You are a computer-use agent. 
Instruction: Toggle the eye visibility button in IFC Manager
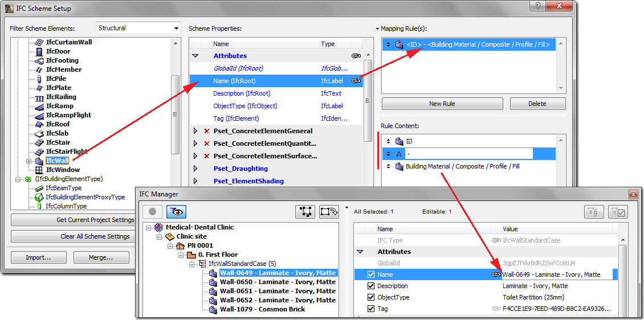coord(177,212)
